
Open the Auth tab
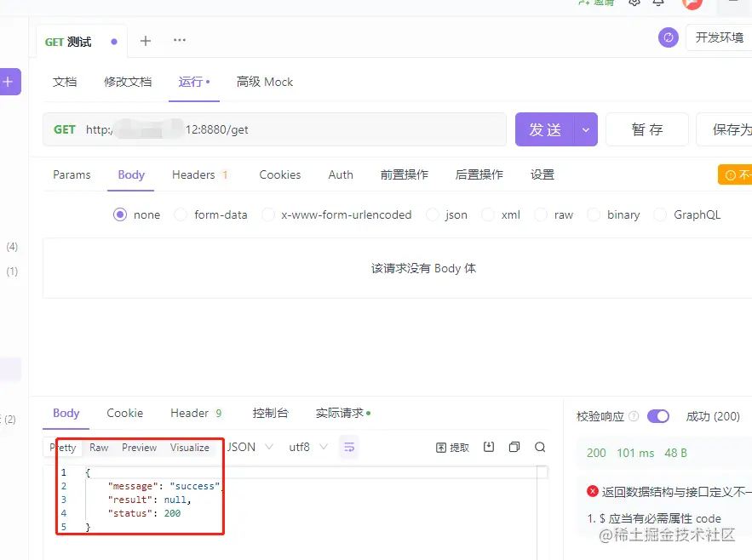341,175
